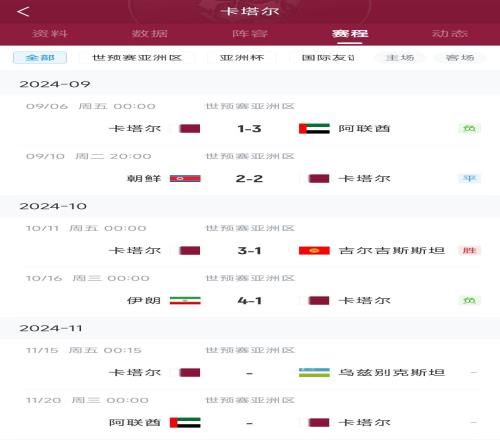
Task: Click UAE flag in 09/06 match
Action: [314, 128]
